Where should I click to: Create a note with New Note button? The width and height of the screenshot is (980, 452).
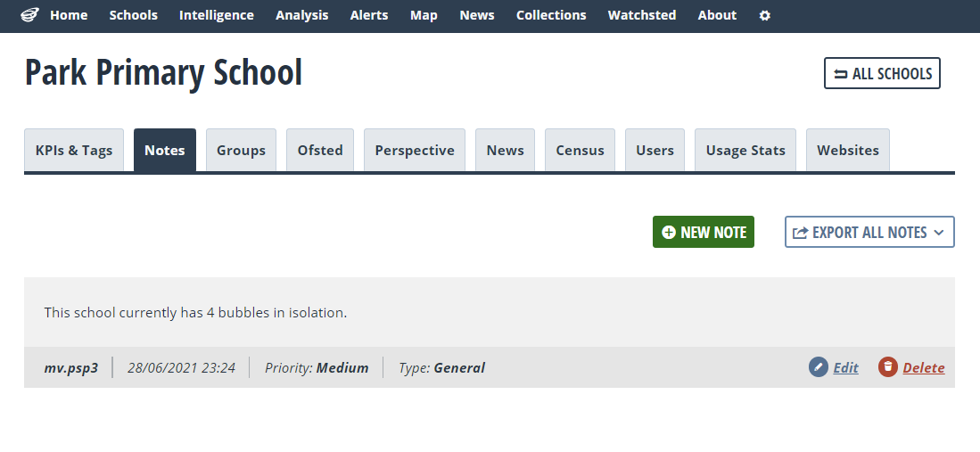coord(704,232)
